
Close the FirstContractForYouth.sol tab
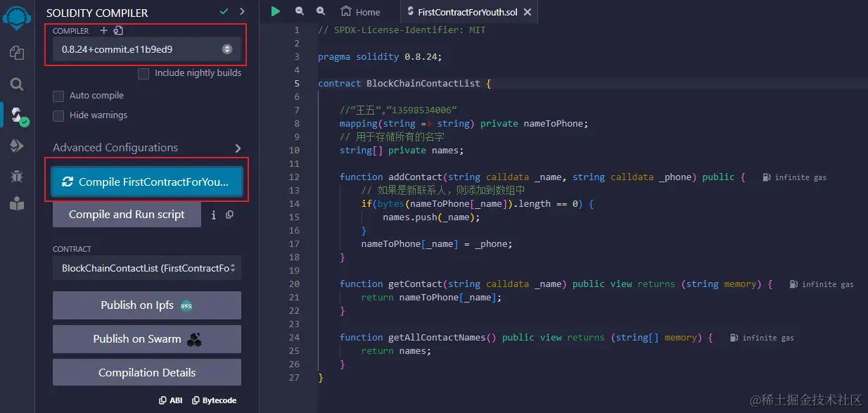pos(528,12)
